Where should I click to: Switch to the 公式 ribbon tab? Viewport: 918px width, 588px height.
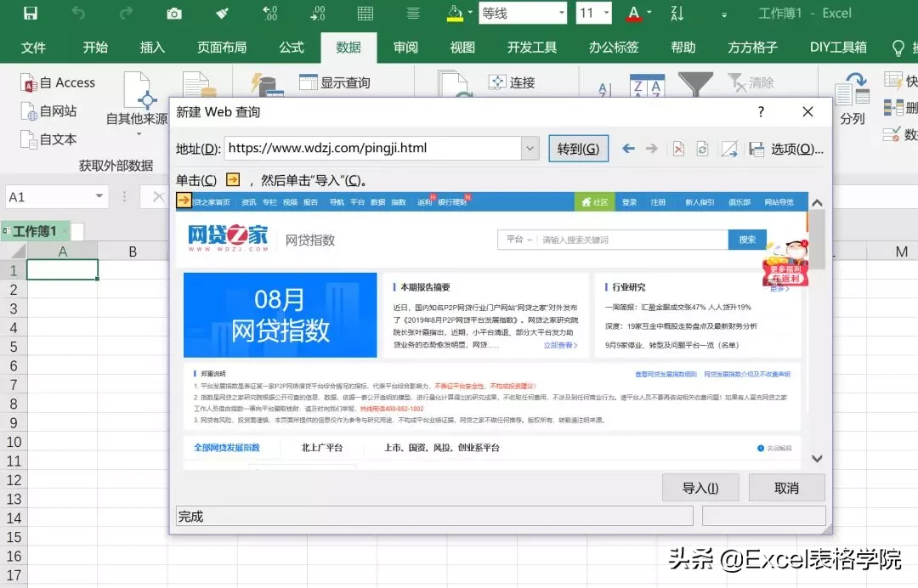pyautogui.click(x=292, y=48)
